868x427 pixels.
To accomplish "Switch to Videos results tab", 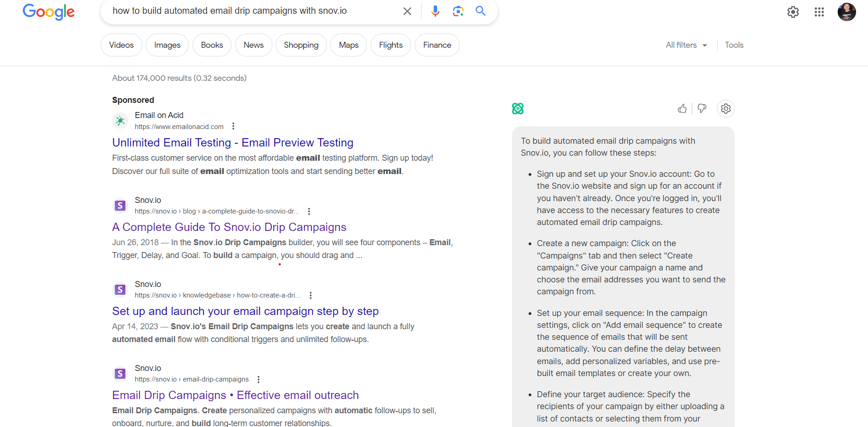I will click(121, 45).
